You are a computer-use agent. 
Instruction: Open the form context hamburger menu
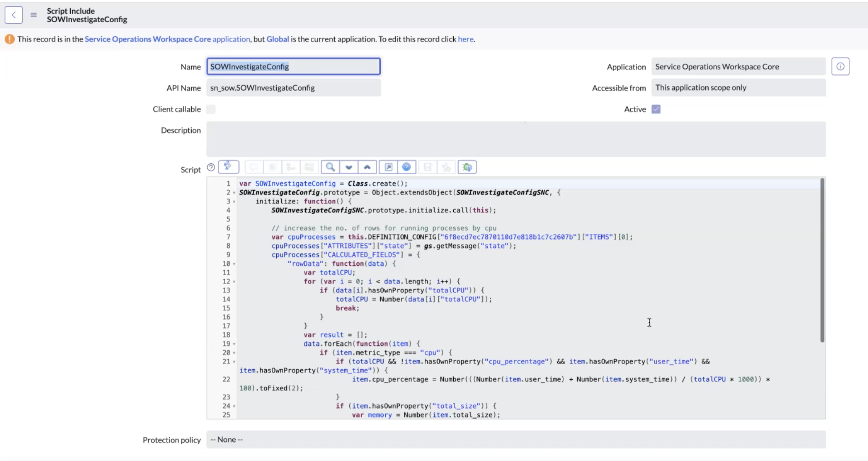coord(34,15)
